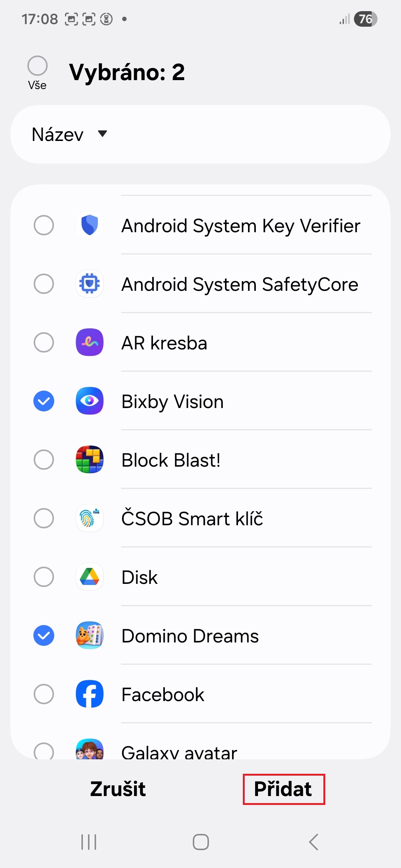The width and height of the screenshot is (401, 868).
Task: Open recent apps from navigation bar
Action: pyautogui.click(x=89, y=842)
